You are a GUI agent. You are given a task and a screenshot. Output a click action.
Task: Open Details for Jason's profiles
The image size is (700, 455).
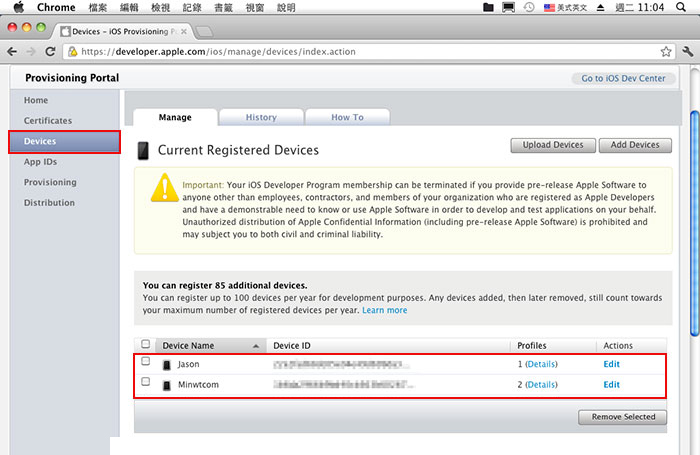click(541, 364)
